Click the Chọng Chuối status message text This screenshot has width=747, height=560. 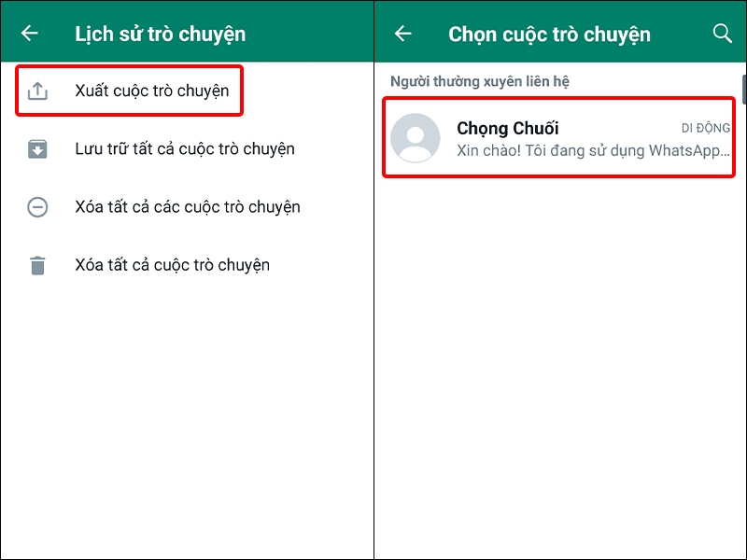[x=590, y=152]
